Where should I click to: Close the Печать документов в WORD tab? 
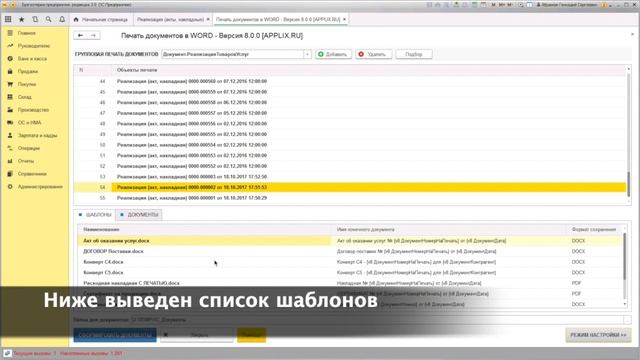tap(344, 19)
